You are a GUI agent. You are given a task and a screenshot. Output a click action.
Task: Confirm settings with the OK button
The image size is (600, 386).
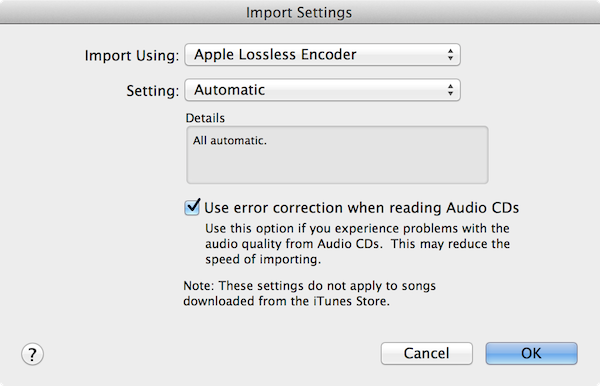coord(532,353)
